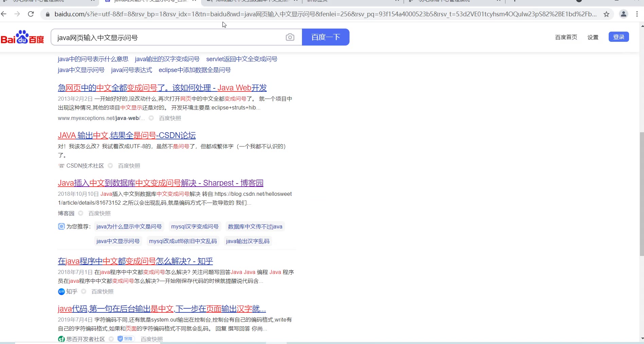The height and width of the screenshot is (344, 644).
Task: Open related search servlet返回中文全变成问号
Action: click(242, 59)
